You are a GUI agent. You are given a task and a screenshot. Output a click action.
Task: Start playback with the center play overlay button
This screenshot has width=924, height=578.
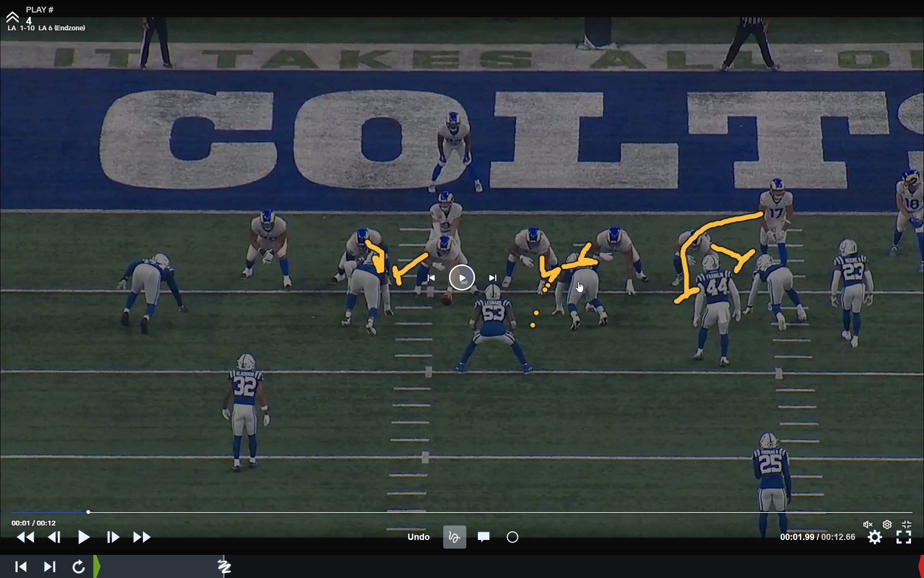462,278
